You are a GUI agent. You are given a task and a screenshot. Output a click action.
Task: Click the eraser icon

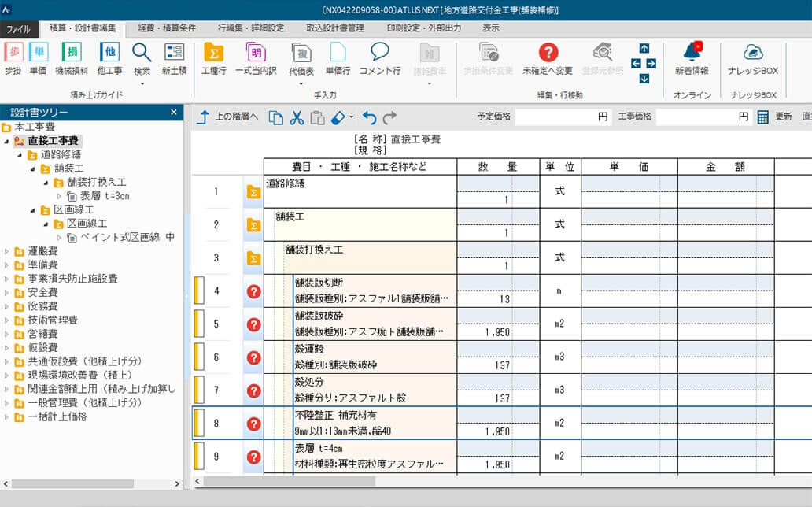coord(338,117)
